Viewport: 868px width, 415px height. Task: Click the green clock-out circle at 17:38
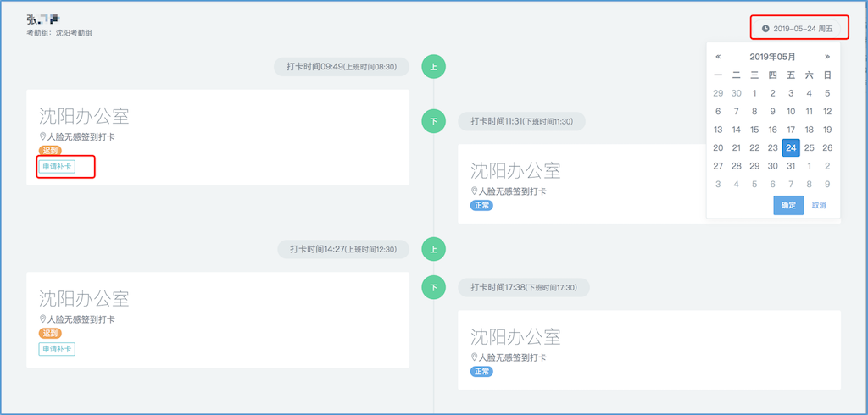433,287
